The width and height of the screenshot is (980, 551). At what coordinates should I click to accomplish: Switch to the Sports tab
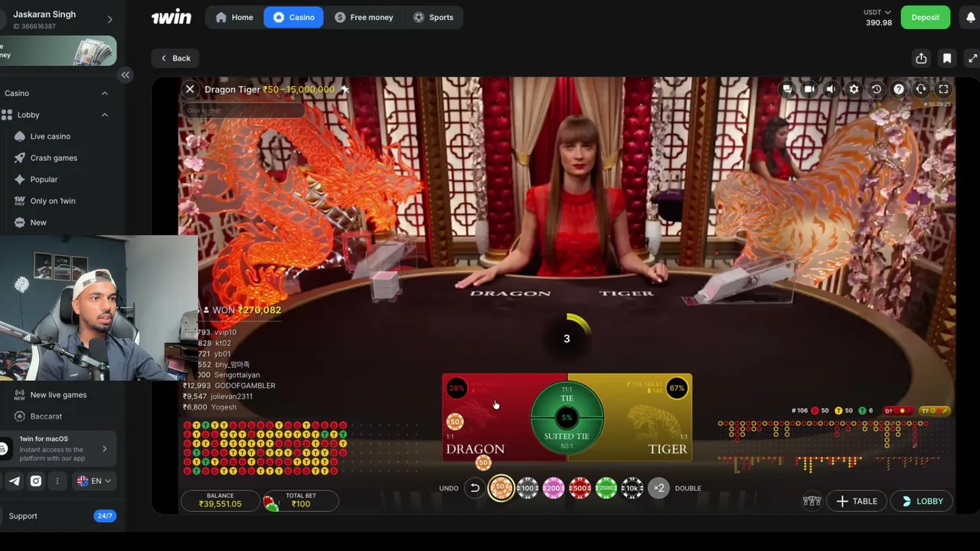(433, 17)
